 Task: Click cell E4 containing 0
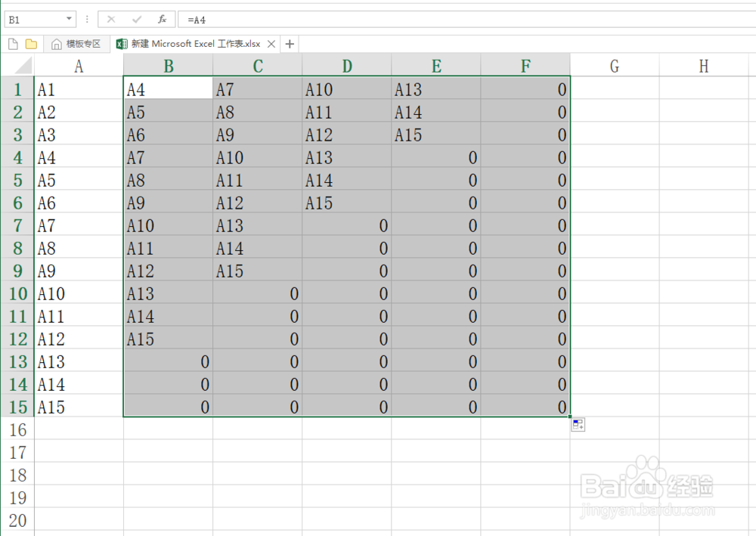(x=436, y=156)
